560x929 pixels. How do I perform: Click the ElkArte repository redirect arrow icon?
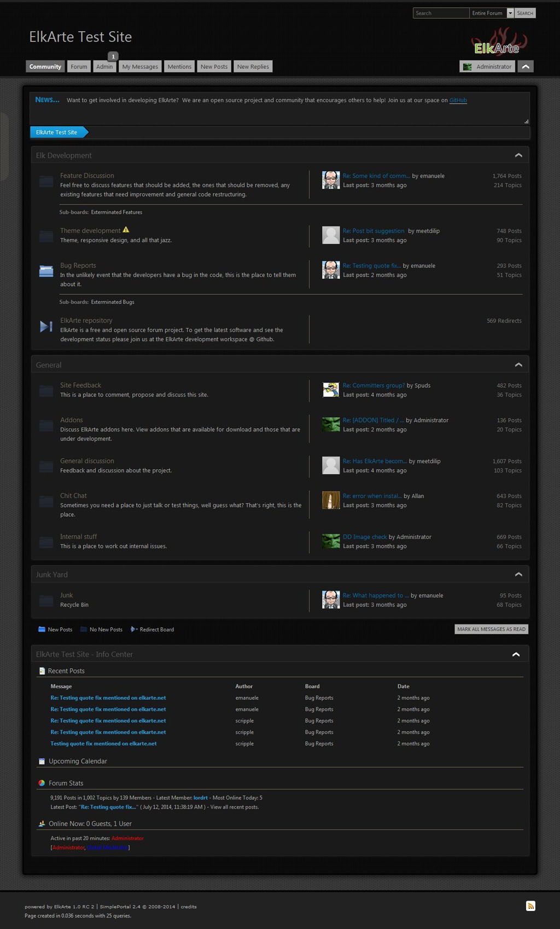pyautogui.click(x=46, y=326)
